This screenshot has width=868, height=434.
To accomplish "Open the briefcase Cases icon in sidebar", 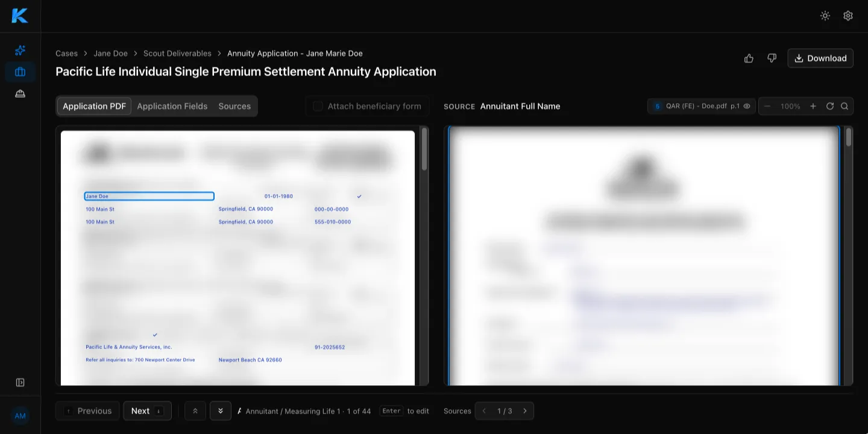I will pos(20,72).
